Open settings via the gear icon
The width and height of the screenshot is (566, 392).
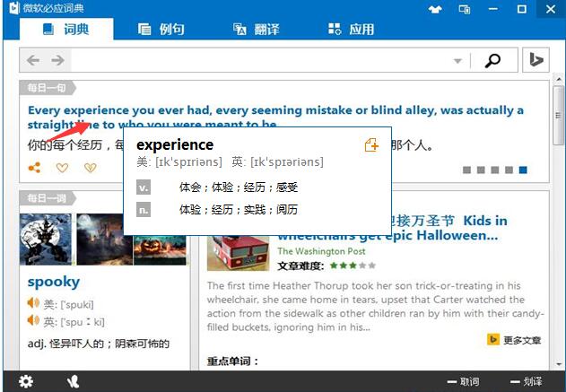[26, 381]
